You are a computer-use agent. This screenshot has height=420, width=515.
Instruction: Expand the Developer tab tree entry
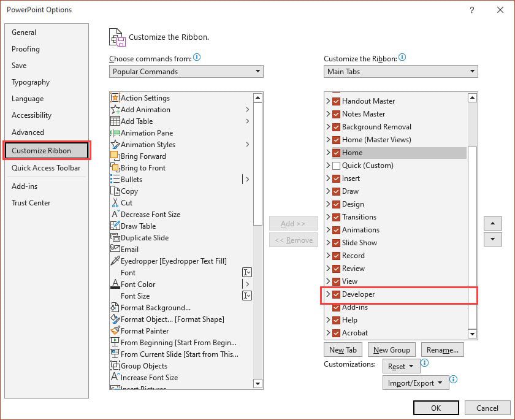(329, 294)
